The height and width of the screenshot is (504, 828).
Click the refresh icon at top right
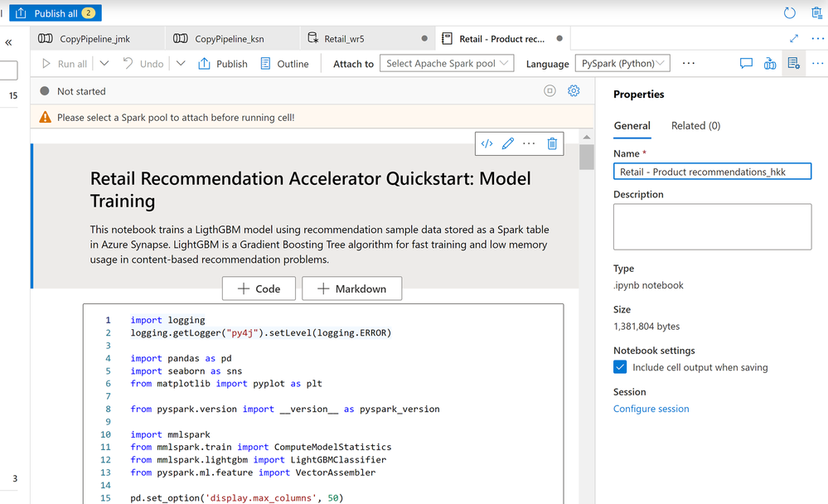(789, 13)
